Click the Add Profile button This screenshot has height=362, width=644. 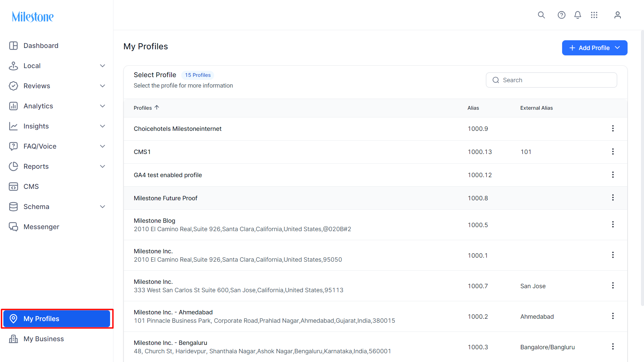(594, 48)
